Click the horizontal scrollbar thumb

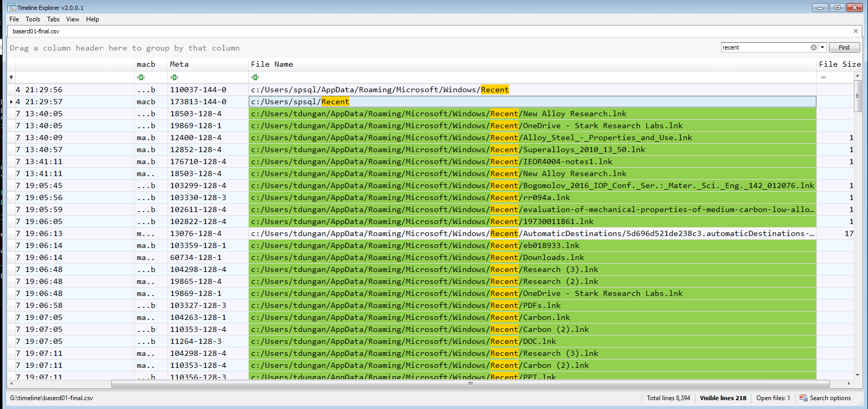(469, 384)
